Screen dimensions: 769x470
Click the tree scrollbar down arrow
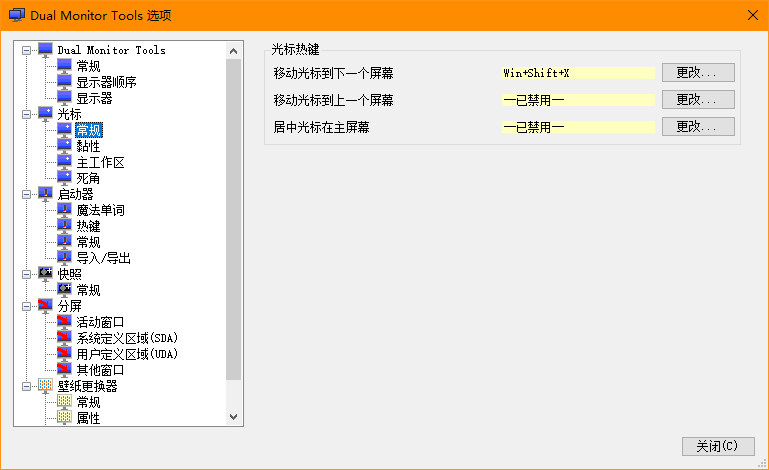pos(235,417)
